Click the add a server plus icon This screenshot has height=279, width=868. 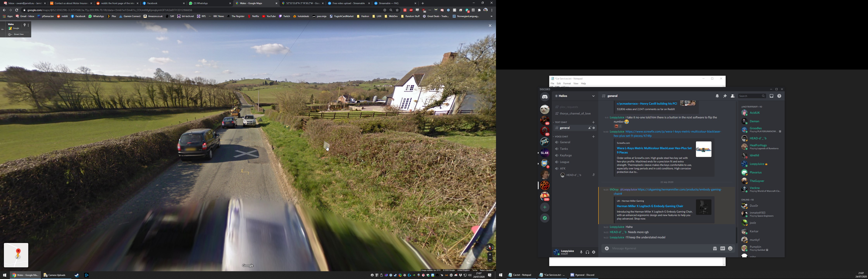coord(545,207)
